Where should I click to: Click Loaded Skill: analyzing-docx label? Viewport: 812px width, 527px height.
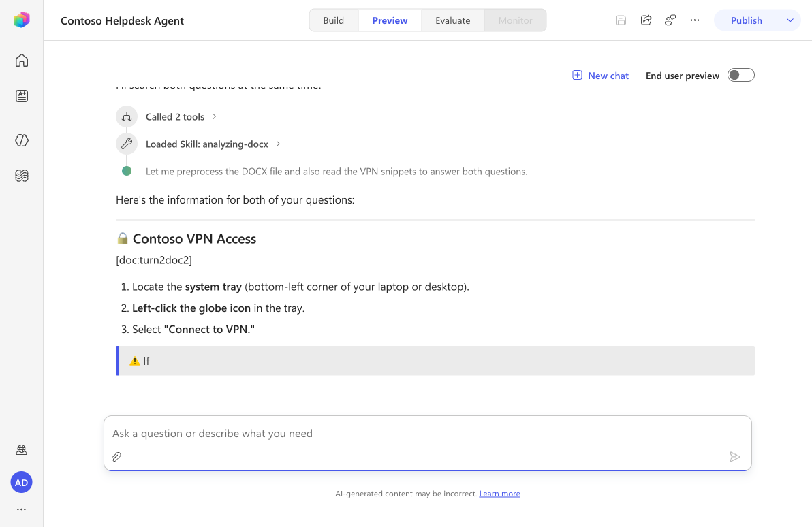206,144
